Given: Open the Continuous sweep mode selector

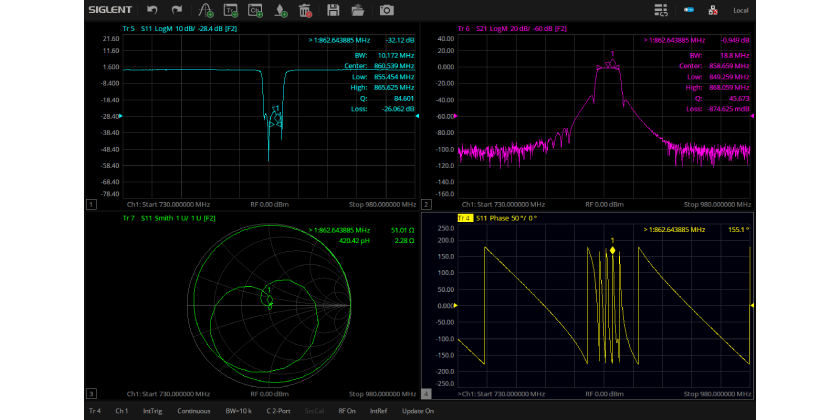Looking at the screenshot, I should click(x=194, y=411).
